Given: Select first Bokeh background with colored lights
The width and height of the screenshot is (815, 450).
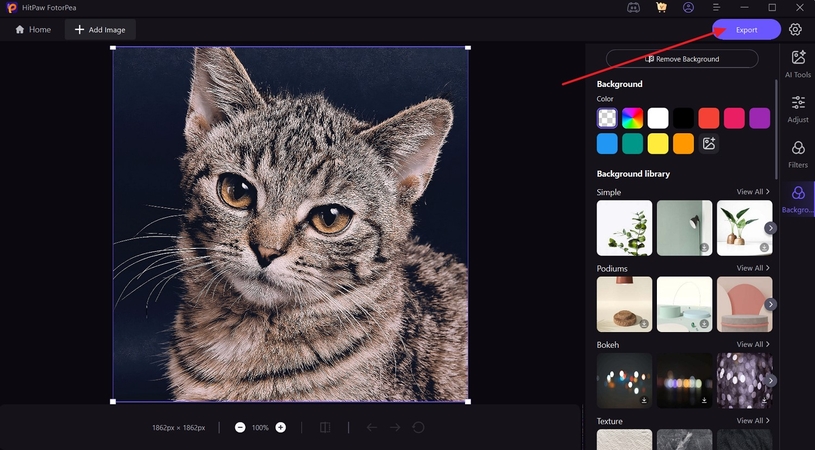Looking at the screenshot, I should (624, 381).
